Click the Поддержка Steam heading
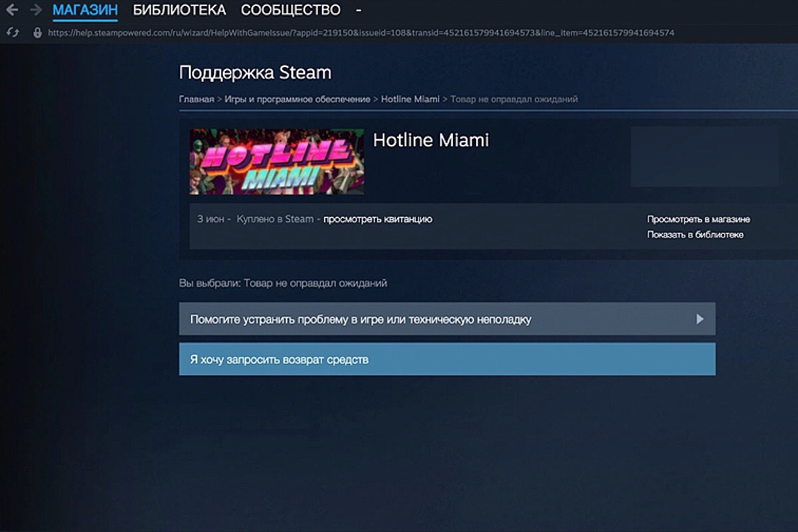The image size is (798, 532). [x=255, y=72]
